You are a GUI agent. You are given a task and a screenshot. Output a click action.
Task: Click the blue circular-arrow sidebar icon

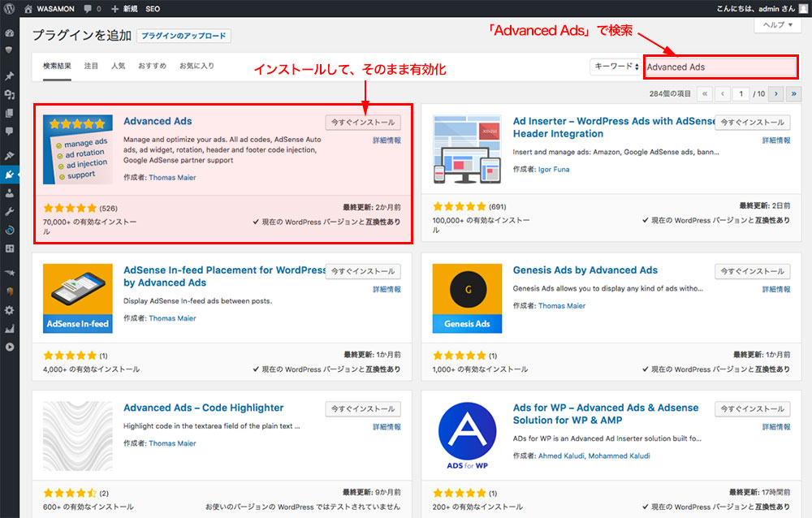pyautogui.click(x=9, y=230)
